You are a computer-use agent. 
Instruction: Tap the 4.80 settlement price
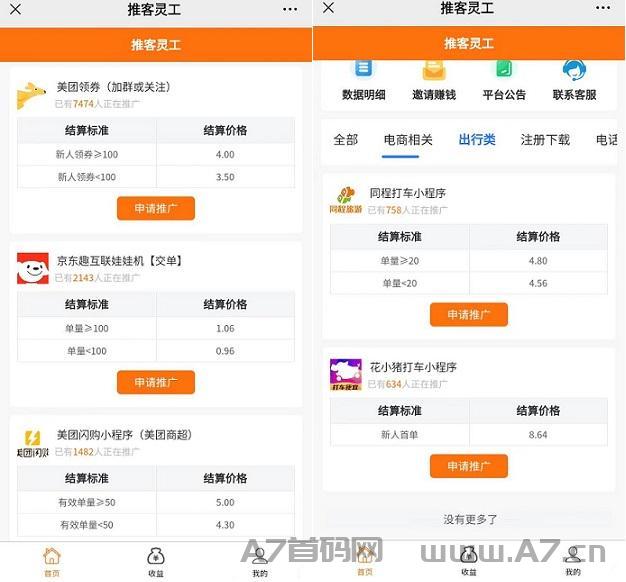[538, 261]
